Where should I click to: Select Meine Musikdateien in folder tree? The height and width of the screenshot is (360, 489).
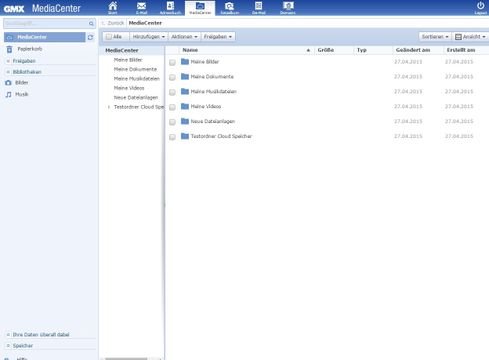tap(137, 79)
